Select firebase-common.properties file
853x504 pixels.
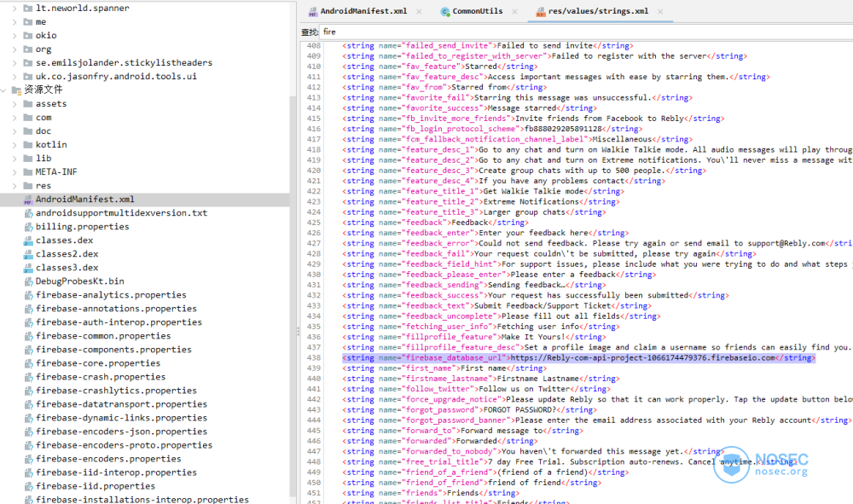[103, 336]
